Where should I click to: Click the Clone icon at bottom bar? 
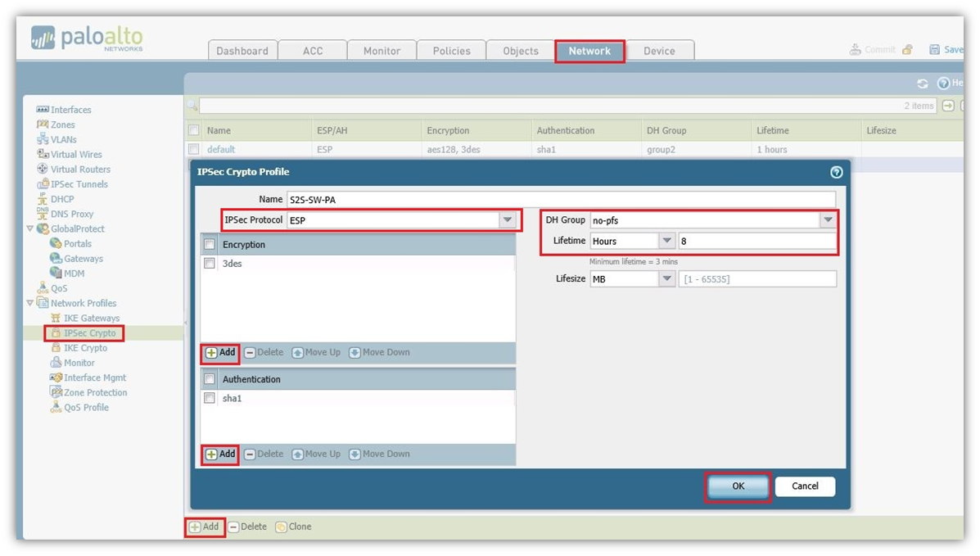pos(281,527)
